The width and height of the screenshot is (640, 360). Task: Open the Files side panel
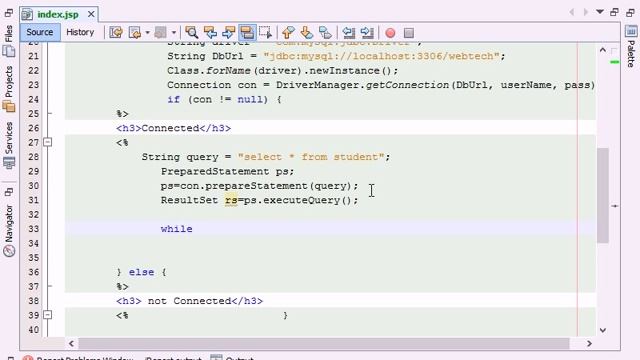[9, 34]
